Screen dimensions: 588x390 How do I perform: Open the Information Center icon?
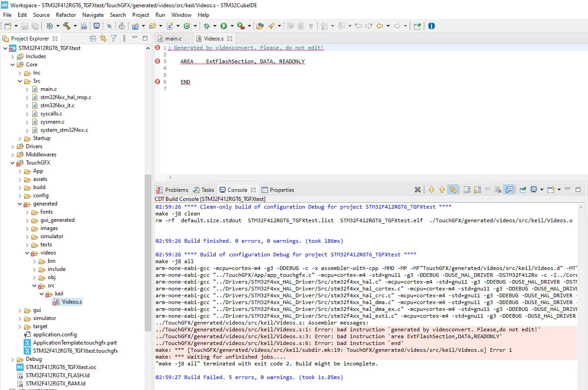point(432,26)
